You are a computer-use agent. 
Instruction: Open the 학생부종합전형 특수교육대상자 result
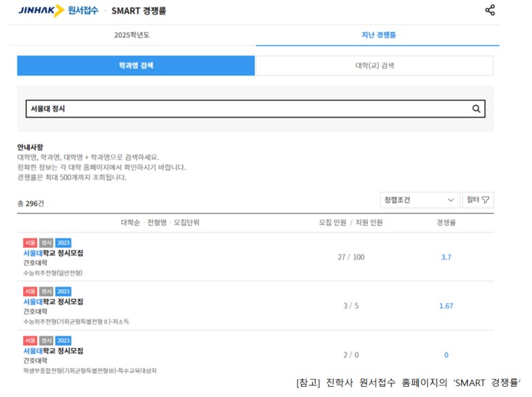point(53,351)
